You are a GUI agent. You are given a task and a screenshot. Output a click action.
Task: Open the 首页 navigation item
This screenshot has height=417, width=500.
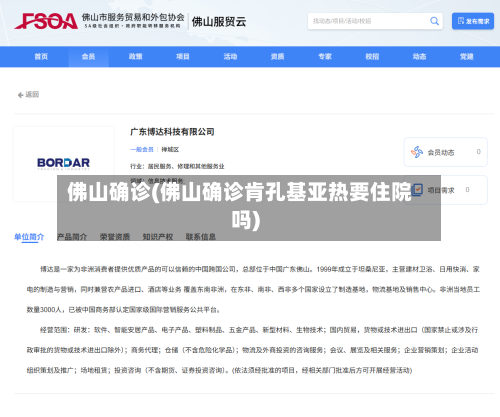pos(41,57)
